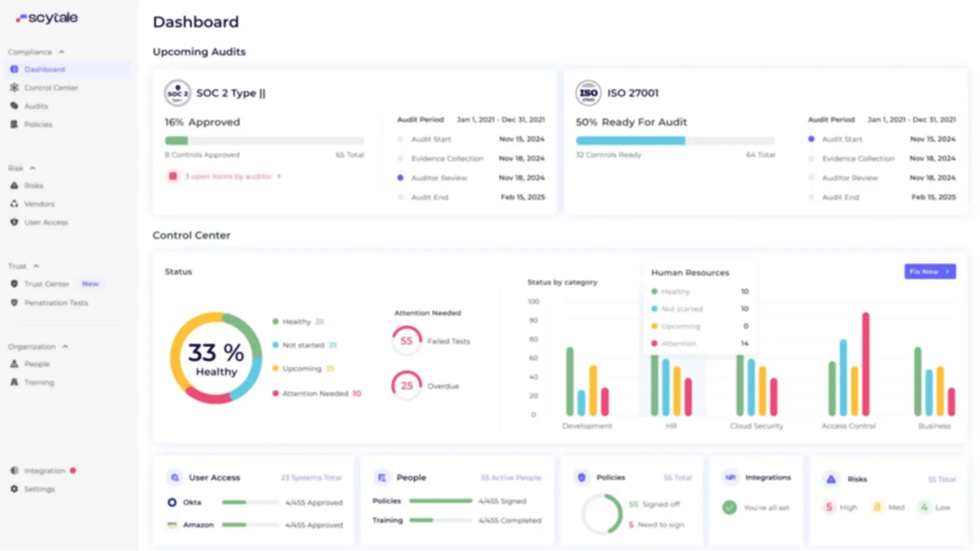Click the Audits sidebar icon
Screen dimensions: 980x551
[14, 106]
